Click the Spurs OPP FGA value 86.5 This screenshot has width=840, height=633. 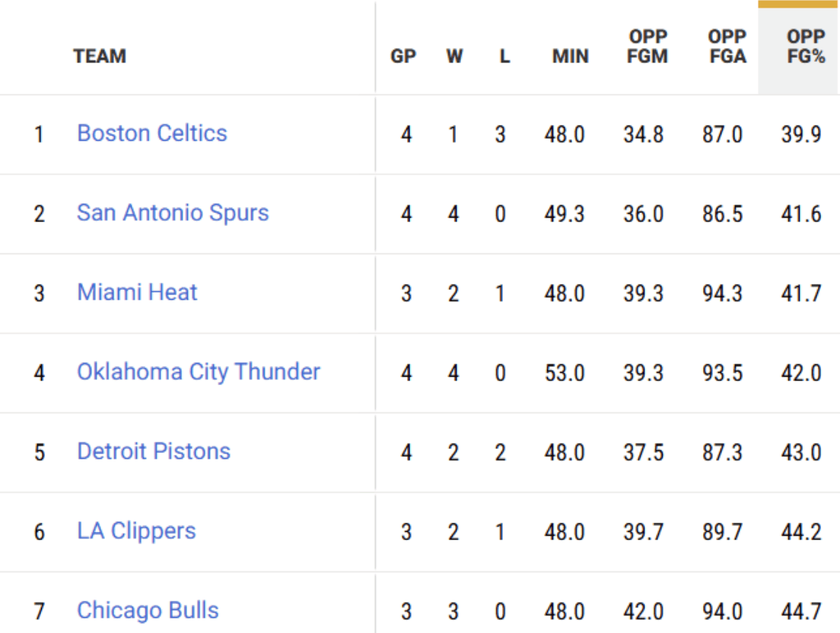tap(723, 214)
